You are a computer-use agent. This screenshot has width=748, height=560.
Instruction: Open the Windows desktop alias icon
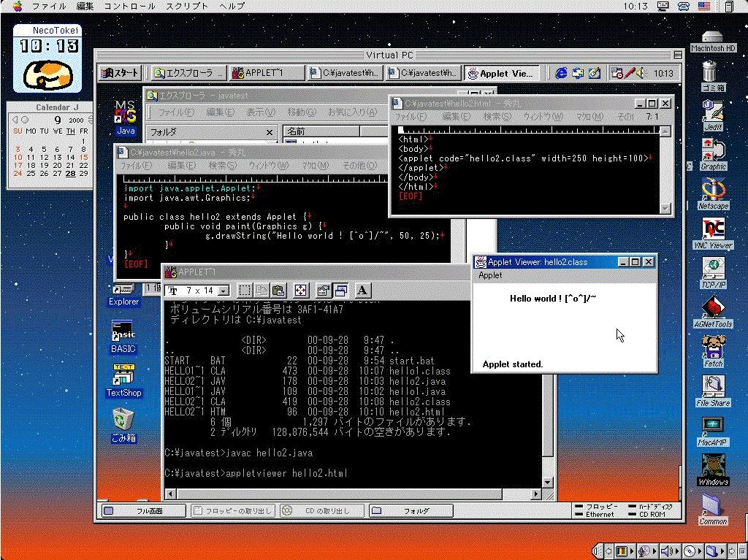click(713, 466)
